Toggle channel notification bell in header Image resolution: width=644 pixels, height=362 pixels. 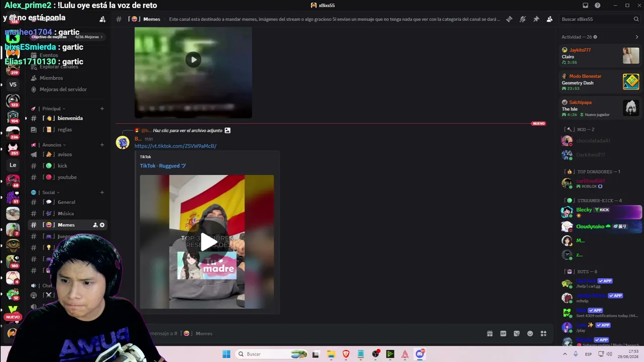click(x=523, y=19)
